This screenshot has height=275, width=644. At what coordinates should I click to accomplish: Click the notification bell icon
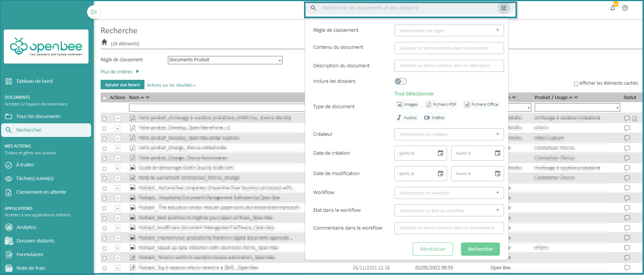point(613,8)
